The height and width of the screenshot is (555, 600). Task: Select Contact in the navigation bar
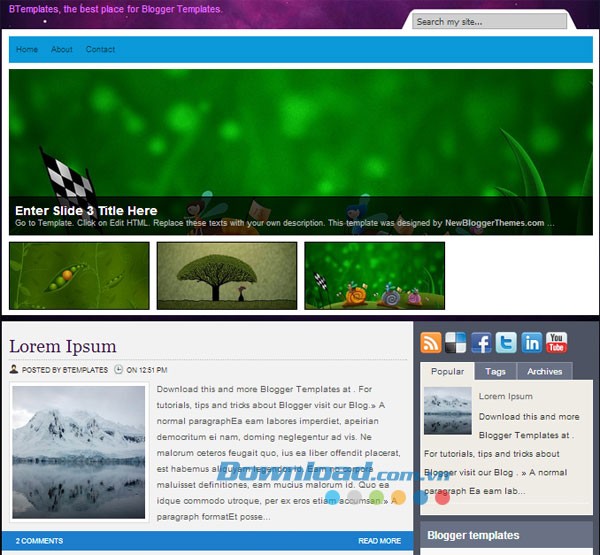(100, 49)
